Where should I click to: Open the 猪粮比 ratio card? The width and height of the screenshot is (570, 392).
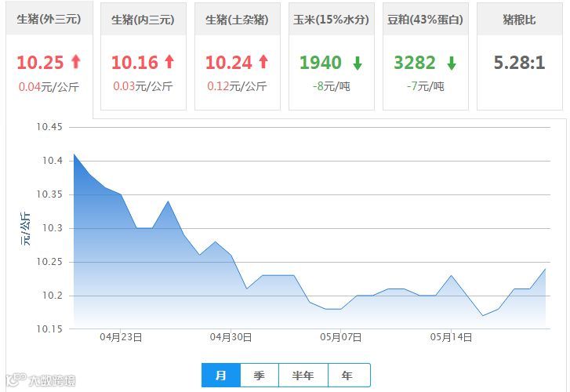(520, 56)
